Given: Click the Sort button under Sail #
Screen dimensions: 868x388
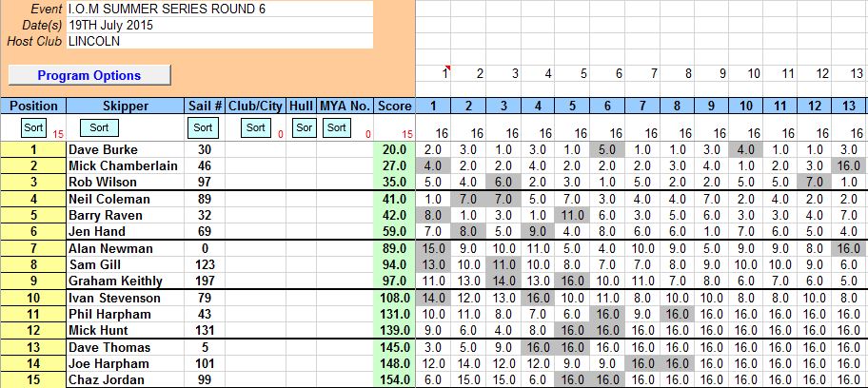Looking at the screenshot, I should coord(202,127).
